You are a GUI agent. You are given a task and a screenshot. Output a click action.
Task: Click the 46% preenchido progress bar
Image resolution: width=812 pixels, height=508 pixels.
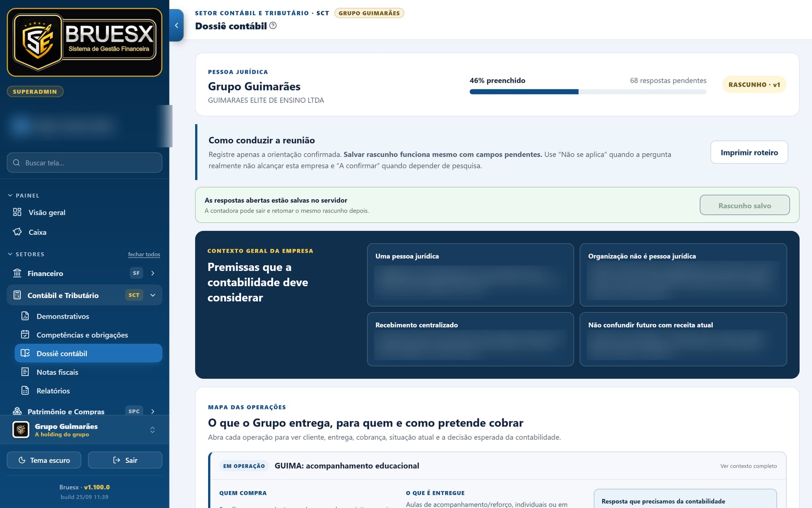tap(588, 92)
